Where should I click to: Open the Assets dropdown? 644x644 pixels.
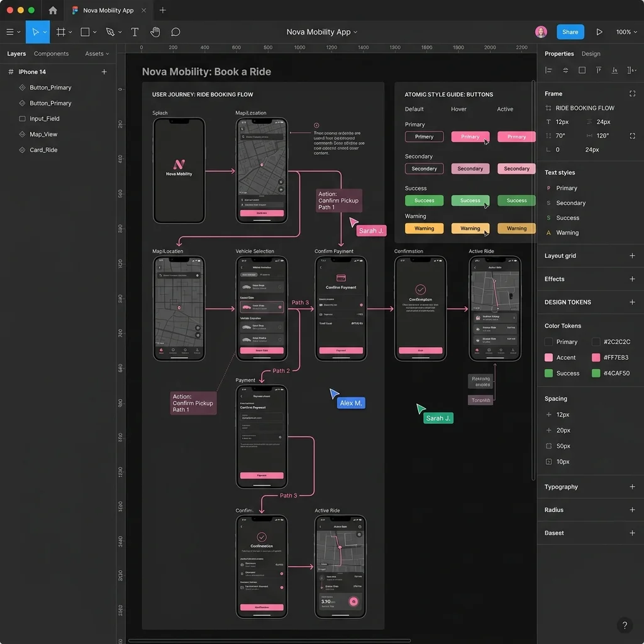point(97,54)
